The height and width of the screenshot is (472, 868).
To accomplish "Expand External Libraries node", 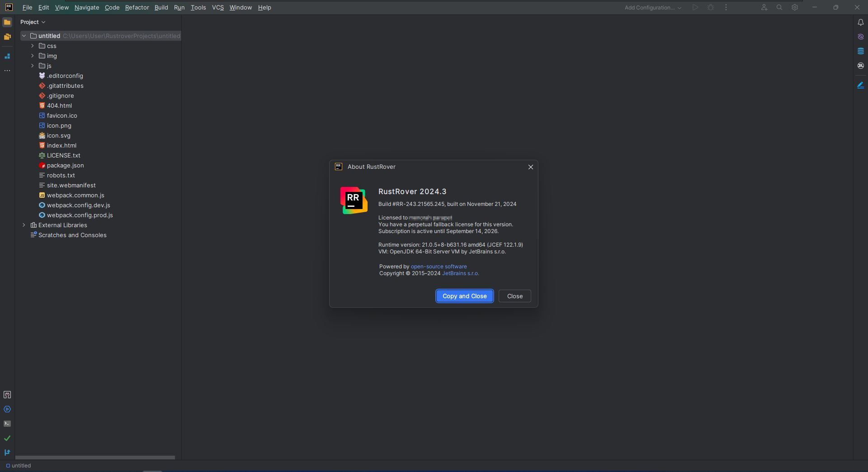I will tap(24, 225).
